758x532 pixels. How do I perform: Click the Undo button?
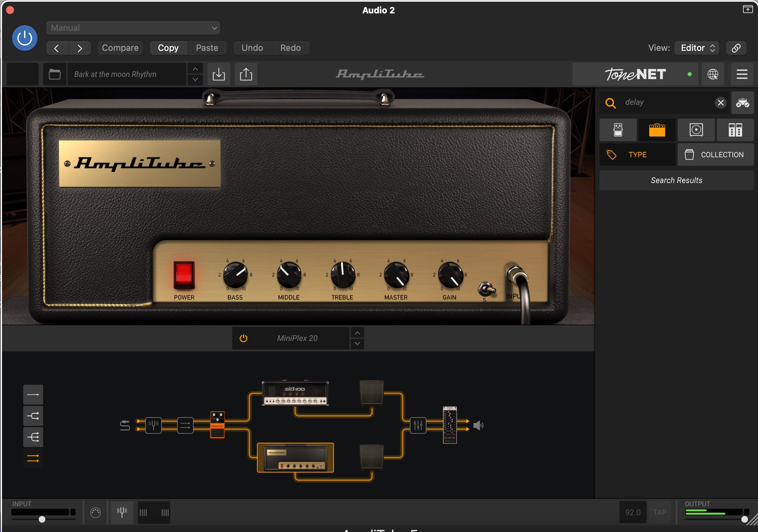[252, 48]
